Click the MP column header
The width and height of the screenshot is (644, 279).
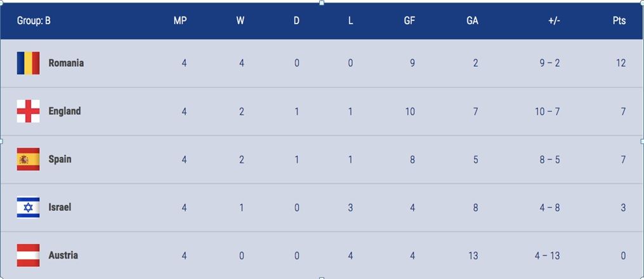[180, 20]
